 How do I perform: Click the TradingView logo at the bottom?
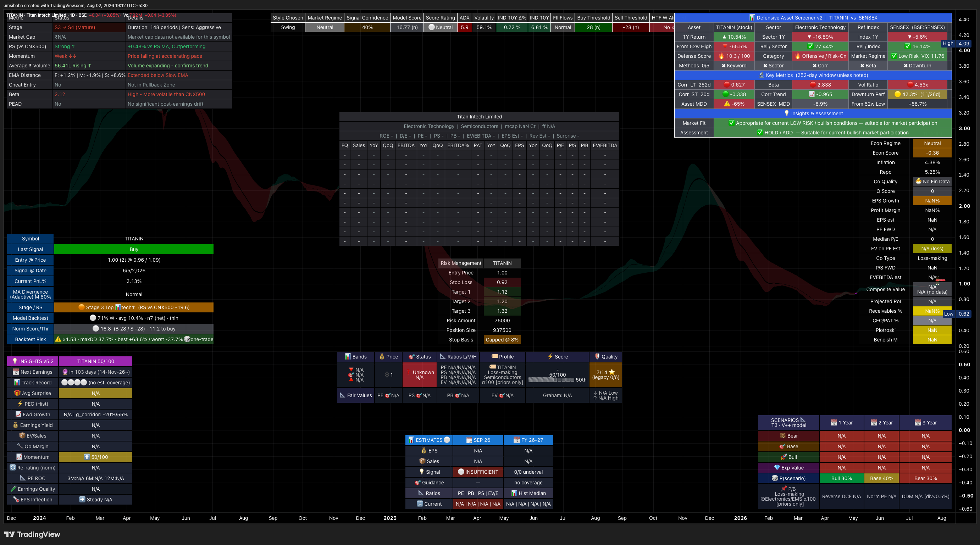[32, 534]
